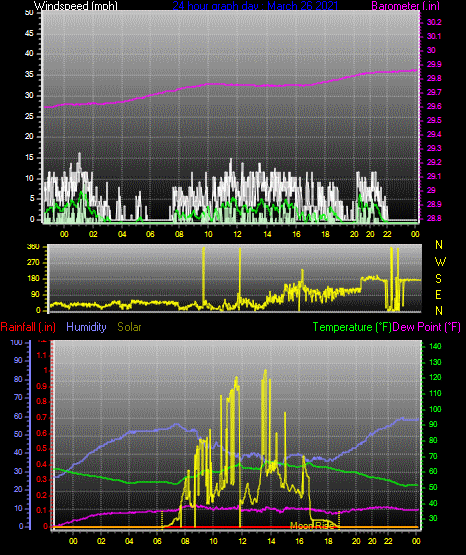Click the "15" value on the windspeed axis
466x555 pixels.
click(x=29, y=158)
